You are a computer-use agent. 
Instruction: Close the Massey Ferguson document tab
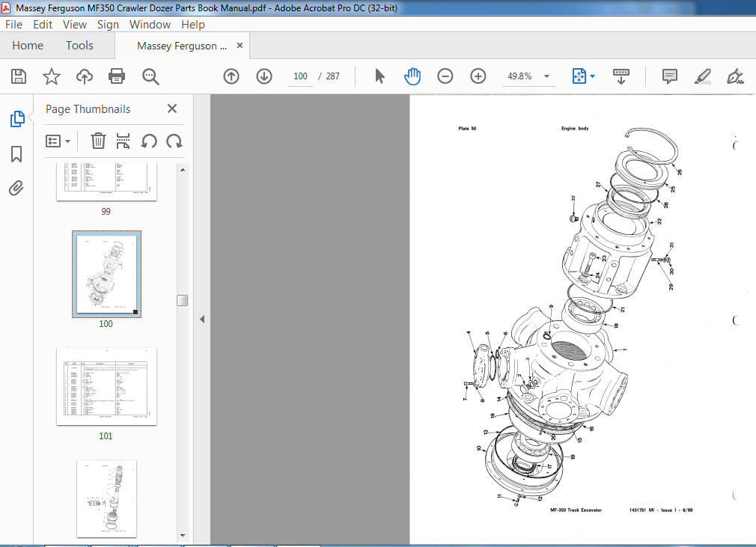click(x=240, y=46)
